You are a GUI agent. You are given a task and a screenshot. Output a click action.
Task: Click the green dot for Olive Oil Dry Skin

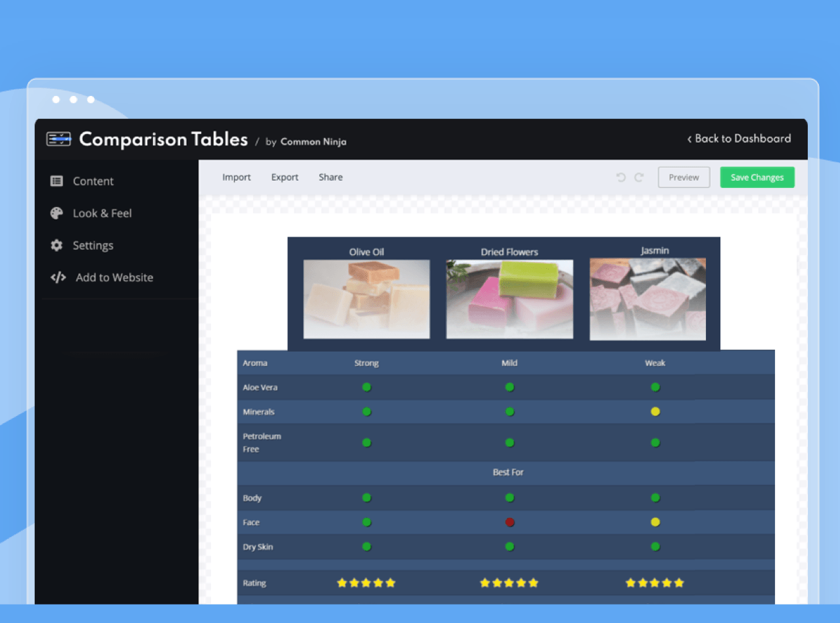[x=367, y=547]
